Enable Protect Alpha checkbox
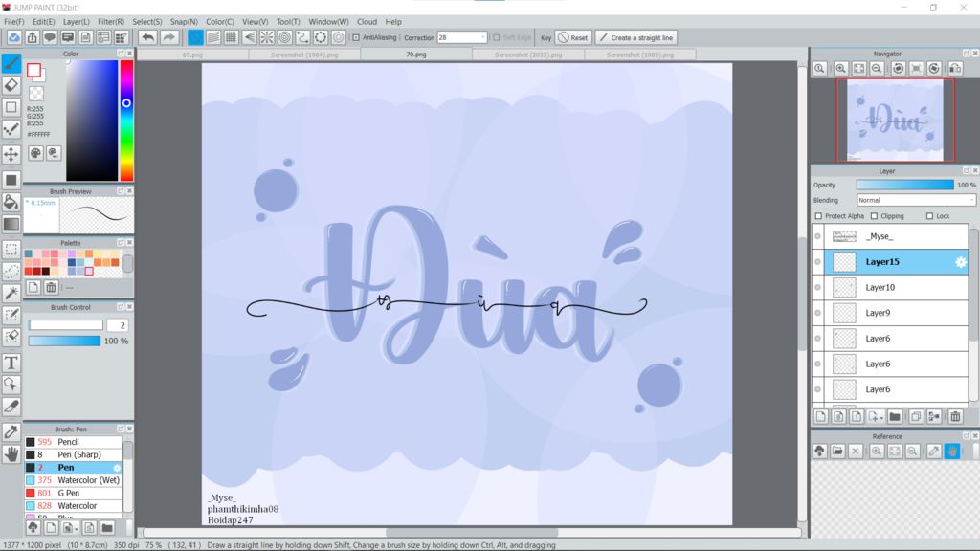Image resolution: width=980 pixels, height=551 pixels. click(x=819, y=216)
